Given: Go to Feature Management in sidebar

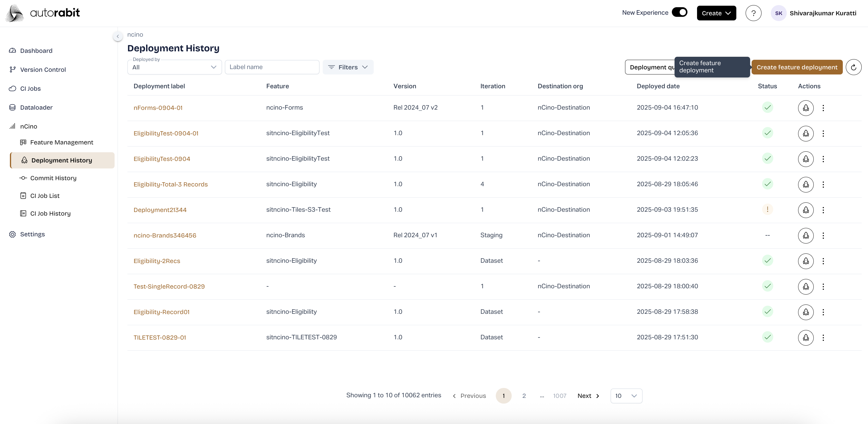Looking at the screenshot, I should pyautogui.click(x=61, y=142).
